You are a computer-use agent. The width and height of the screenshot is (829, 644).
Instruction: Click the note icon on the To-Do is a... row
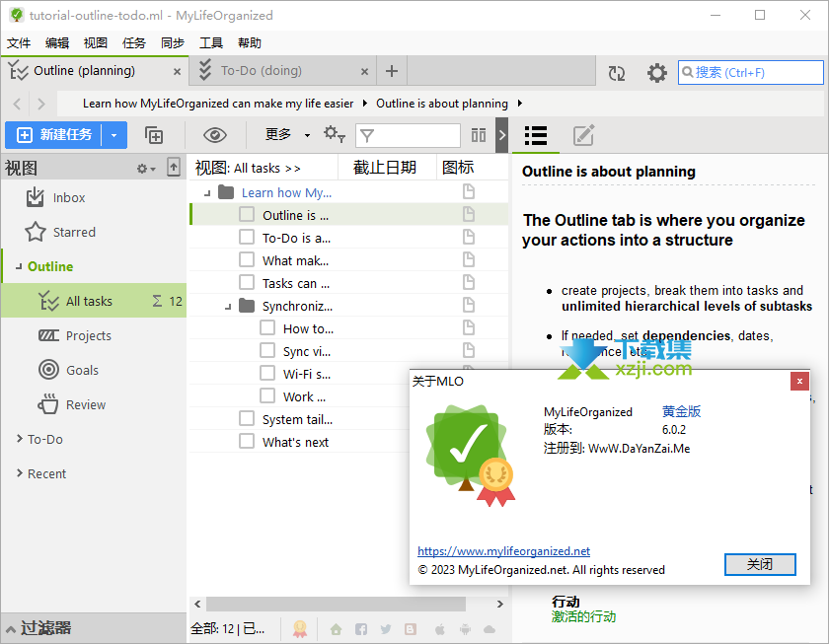coord(469,238)
